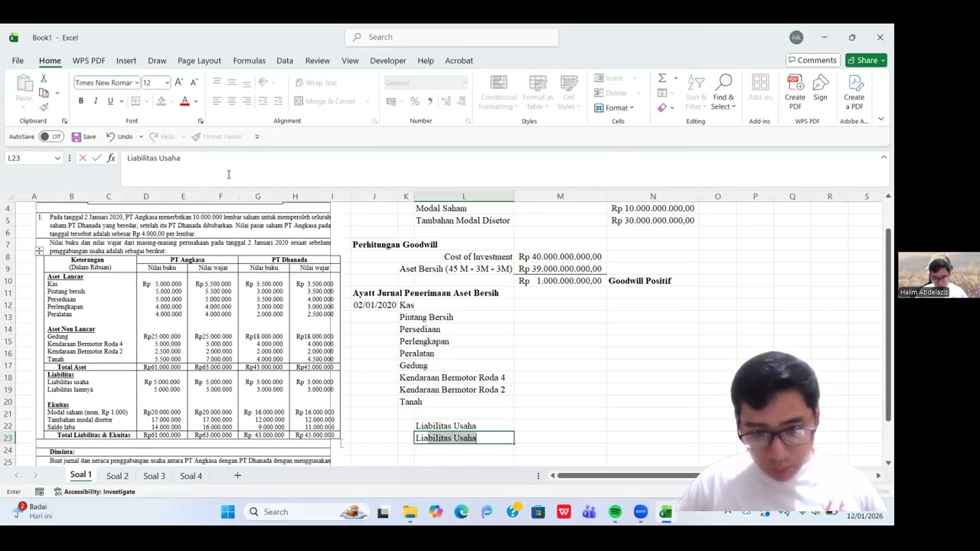Apply the red font color A

(185, 101)
